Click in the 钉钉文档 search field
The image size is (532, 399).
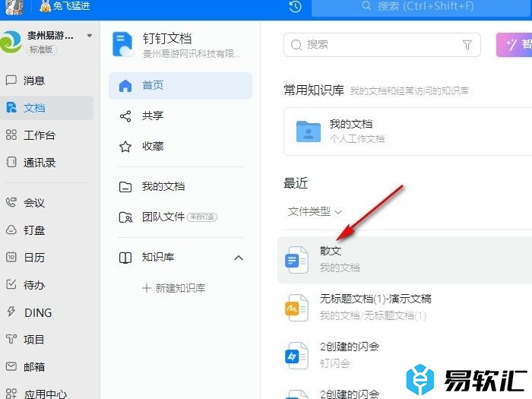(382, 45)
